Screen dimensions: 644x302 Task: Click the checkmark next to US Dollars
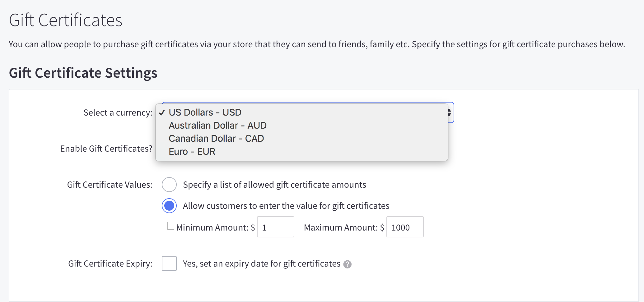point(162,112)
